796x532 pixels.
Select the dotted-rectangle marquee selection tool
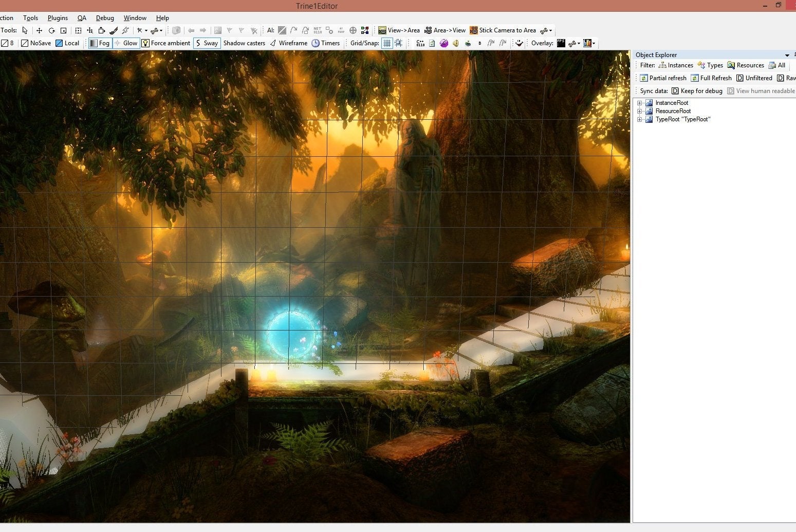(78, 30)
